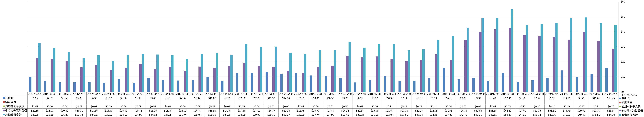The image size is (644, 117).
Task: Select the $41.58 cell under 2018/12/31
Action: (493, 111)
